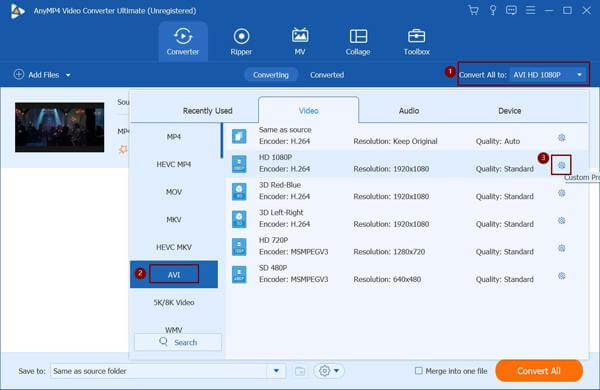This screenshot has height=390, width=600.
Task: Select the HEVC MP4 format category
Action: [x=174, y=164]
